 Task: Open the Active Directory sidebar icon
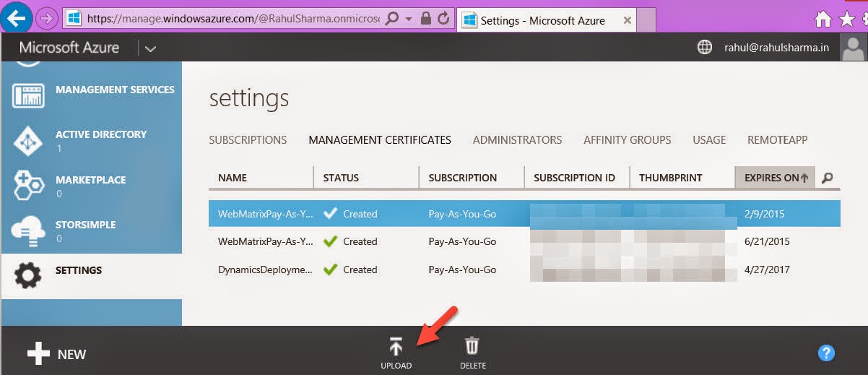coord(28,141)
